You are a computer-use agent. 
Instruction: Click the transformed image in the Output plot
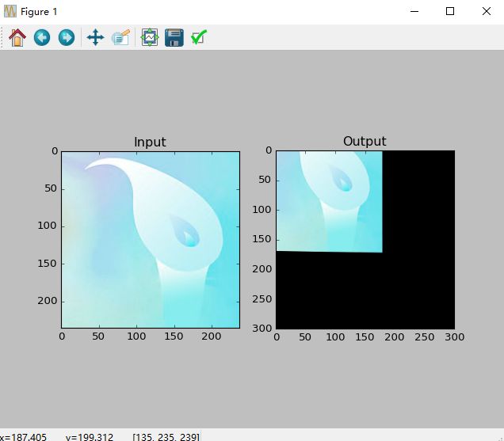[329, 201]
